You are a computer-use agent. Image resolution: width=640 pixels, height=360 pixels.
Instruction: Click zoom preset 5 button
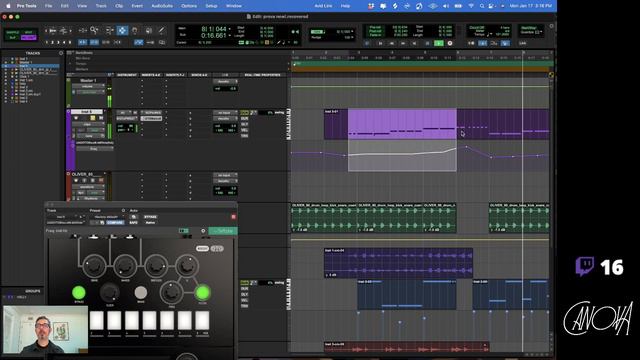click(x=70, y=42)
